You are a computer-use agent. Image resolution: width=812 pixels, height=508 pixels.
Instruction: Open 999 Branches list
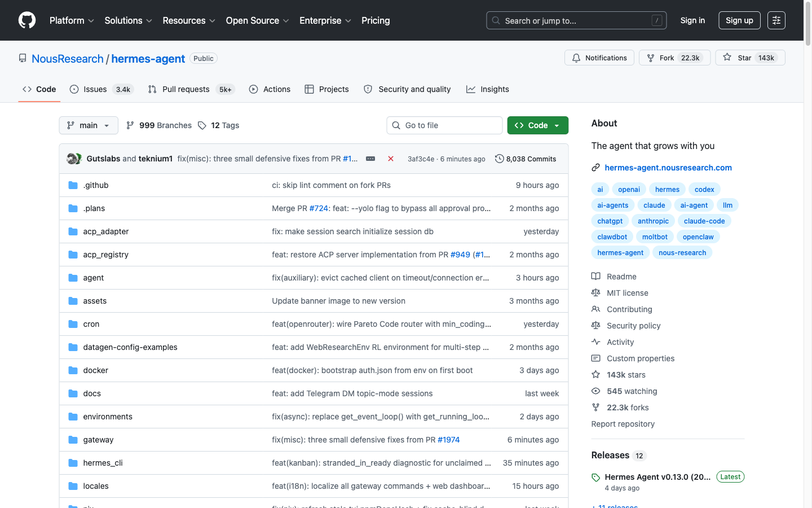pos(159,125)
